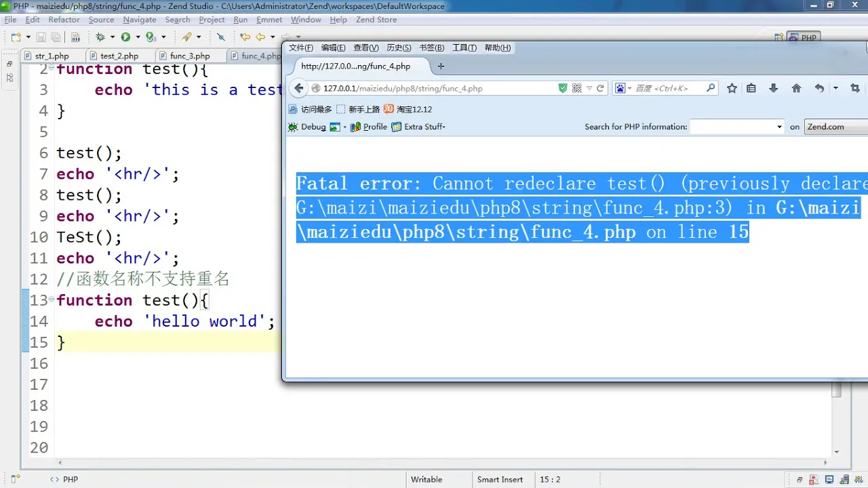Click the search flashlight toolbar icon
Screen dimensions: 868x488
tap(186, 37)
